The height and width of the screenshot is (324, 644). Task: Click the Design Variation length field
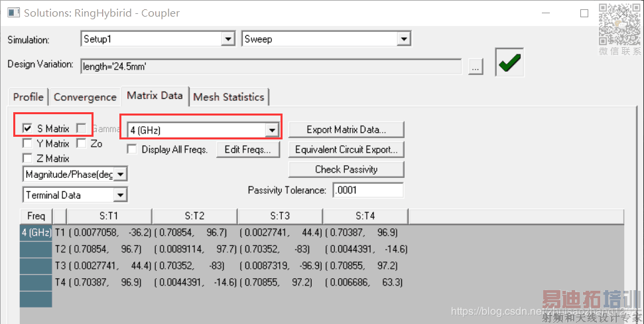click(271, 66)
